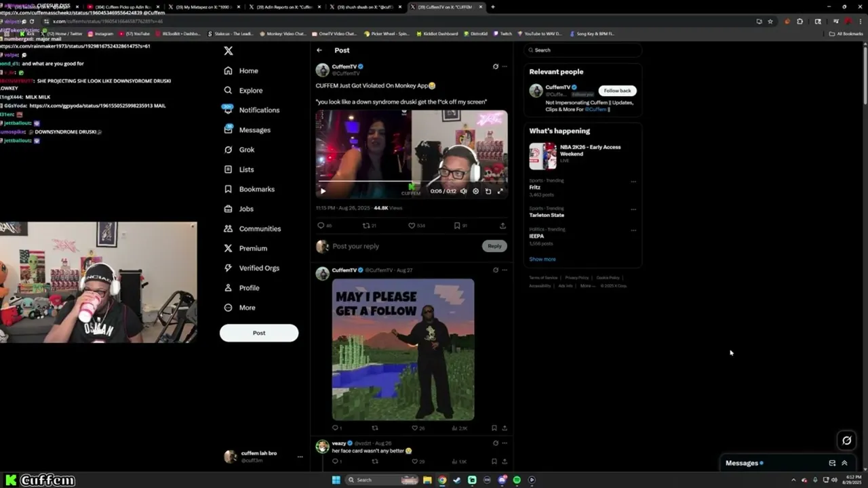Open the NBA 2K26 Early Access Weekend item

pos(583,156)
